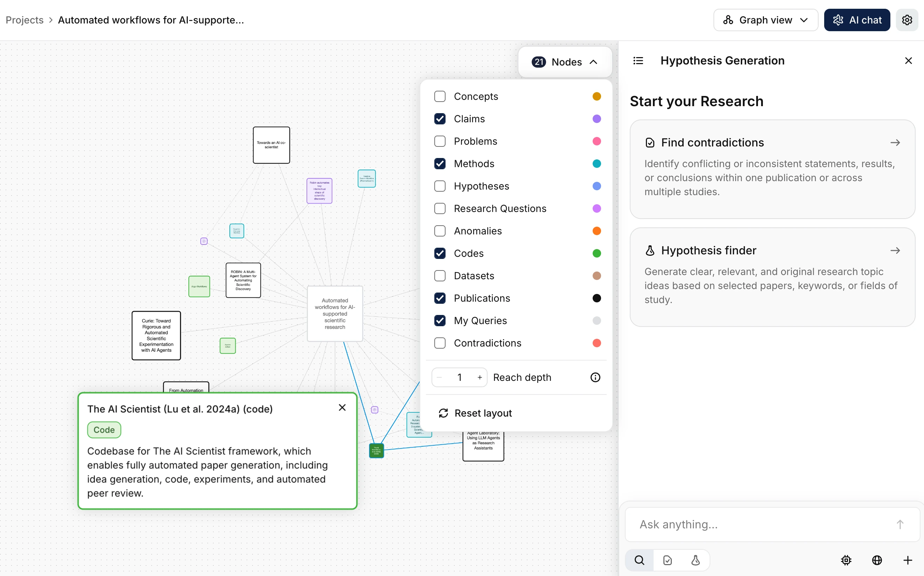Select Towards an AI co-scientist node
924x576 pixels.
[x=271, y=145]
